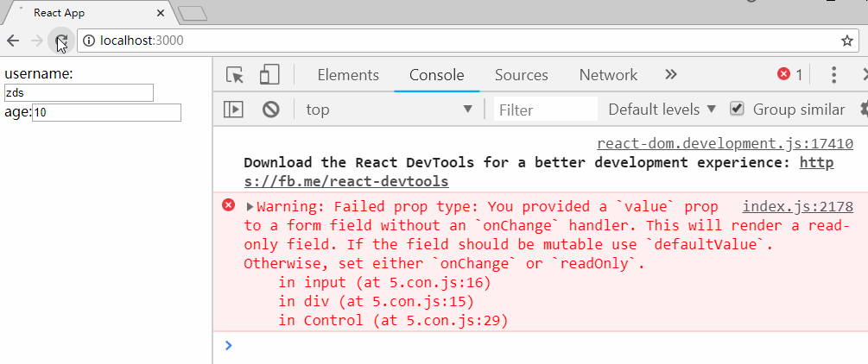Viewport: 868px width, 364px height.
Task: Toggle the device toolbar icon
Action: coord(269,75)
